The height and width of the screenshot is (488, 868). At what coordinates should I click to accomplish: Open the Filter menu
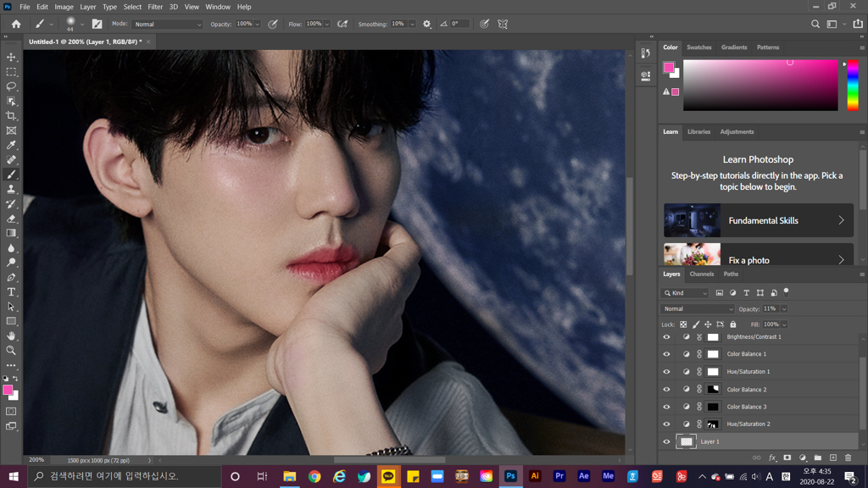[155, 7]
